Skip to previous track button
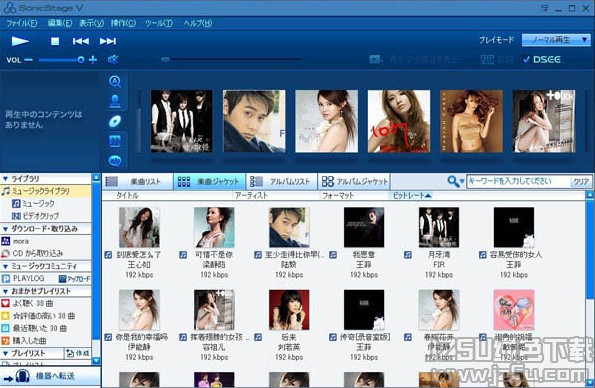This screenshot has width=595, height=388. pos(81,41)
